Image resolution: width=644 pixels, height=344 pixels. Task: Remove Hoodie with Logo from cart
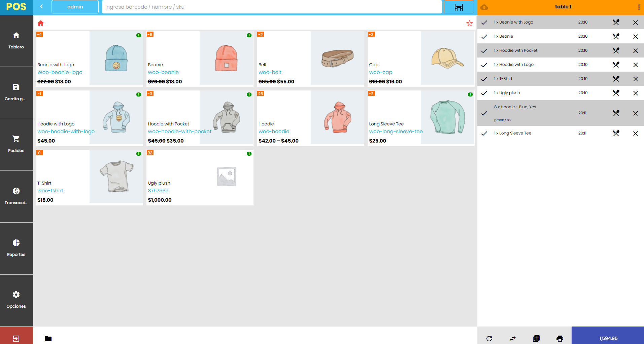tap(636, 65)
